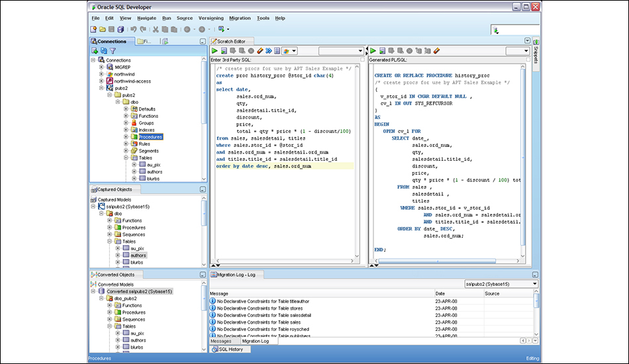The width and height of the screenshot is (629, 364).
Task: Select the authors table in Captured Objects
Action: point(138,255)
